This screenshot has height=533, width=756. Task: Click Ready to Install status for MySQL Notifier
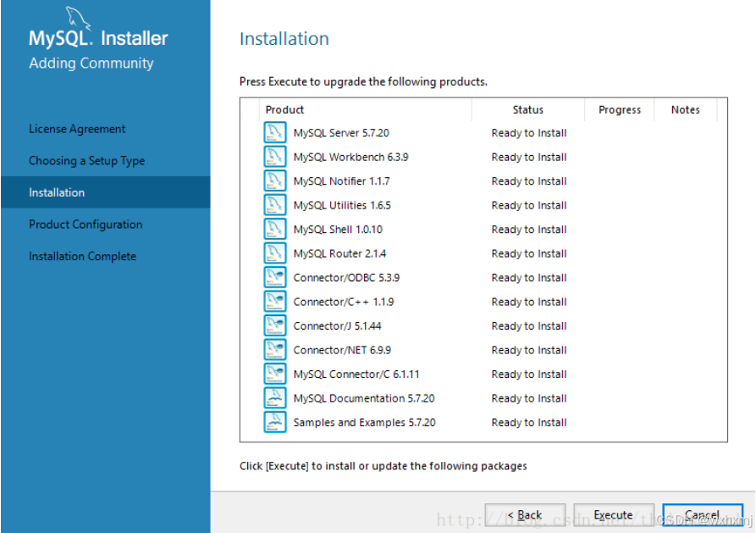tap(529, 181)
